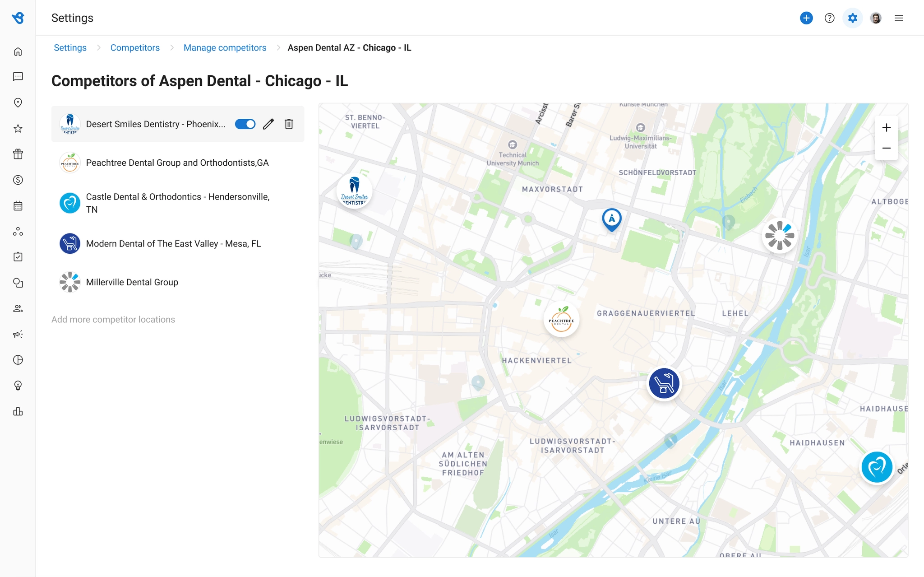Click Desert Smiles Dentistry map marker
Screen dimensions: 924x577
354,191
